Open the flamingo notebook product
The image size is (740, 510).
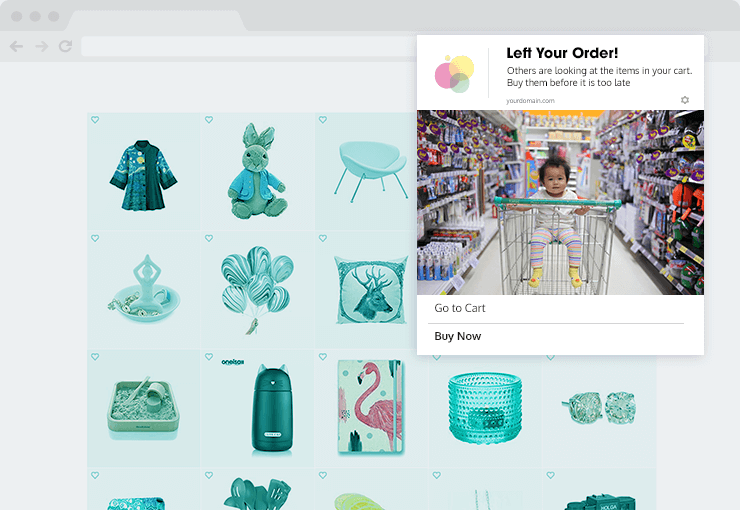(371, 408)
